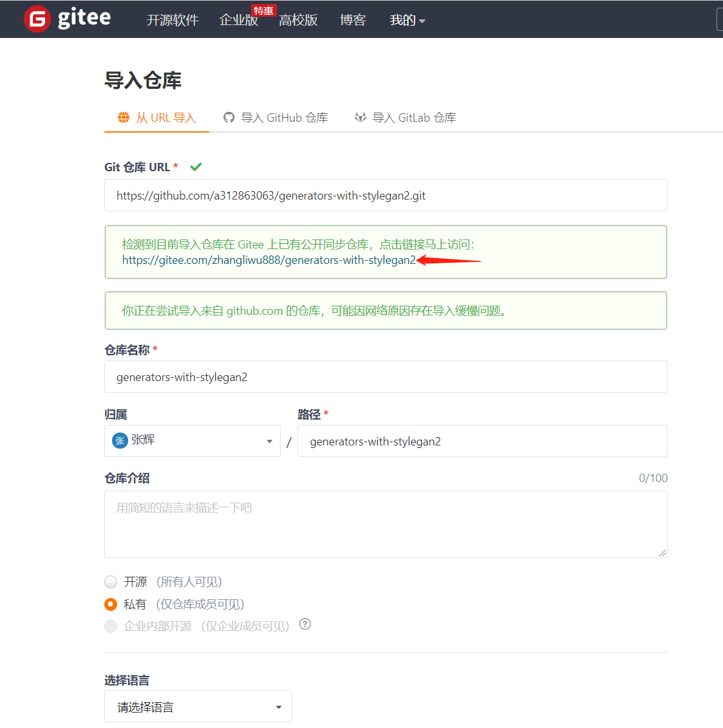Click the GitHub octocat icon
This screenshot has height=728, width=723.
(229, 117)
